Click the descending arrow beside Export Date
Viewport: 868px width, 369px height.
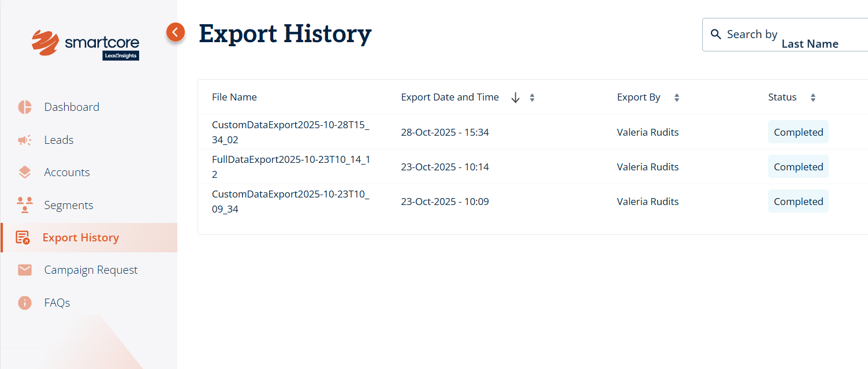click(516, 98)
